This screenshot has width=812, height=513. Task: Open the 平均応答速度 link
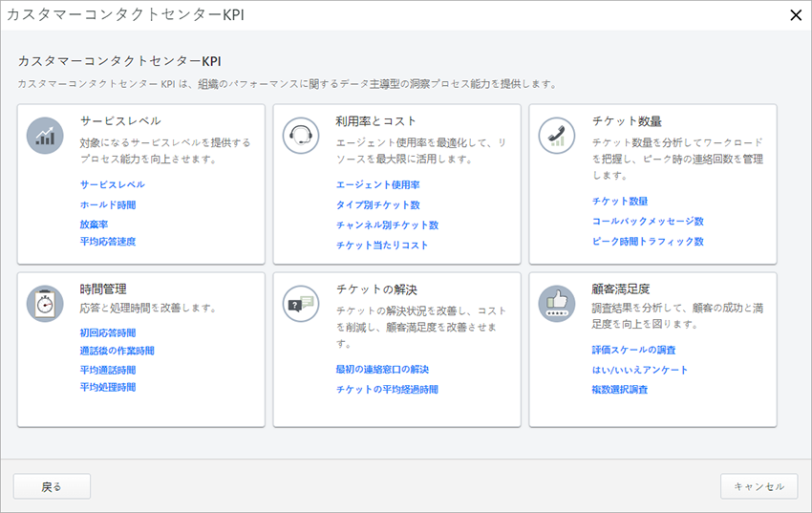click(108, 242)
